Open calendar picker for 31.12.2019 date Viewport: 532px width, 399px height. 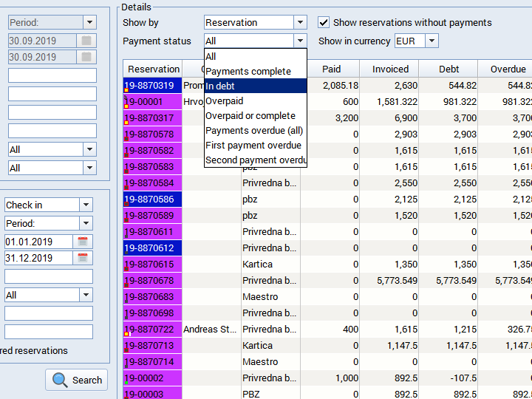[83, 258]
